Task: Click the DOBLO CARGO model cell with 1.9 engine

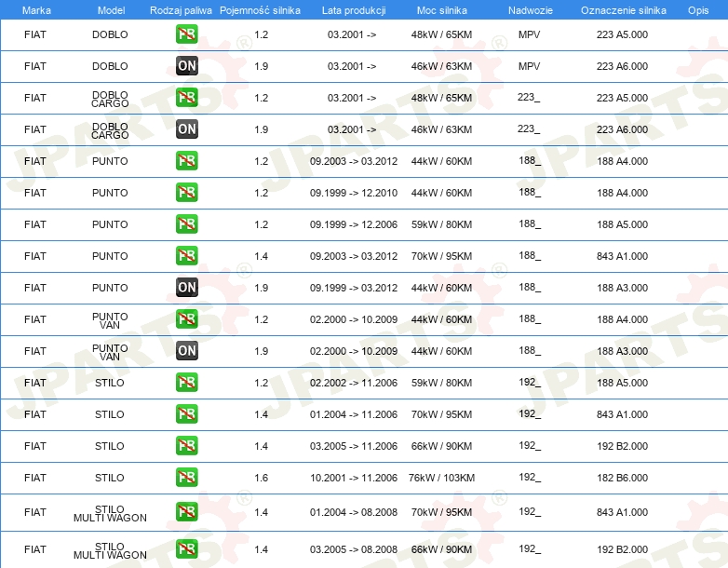Action: pyautogui.click(x=110, y=130)
